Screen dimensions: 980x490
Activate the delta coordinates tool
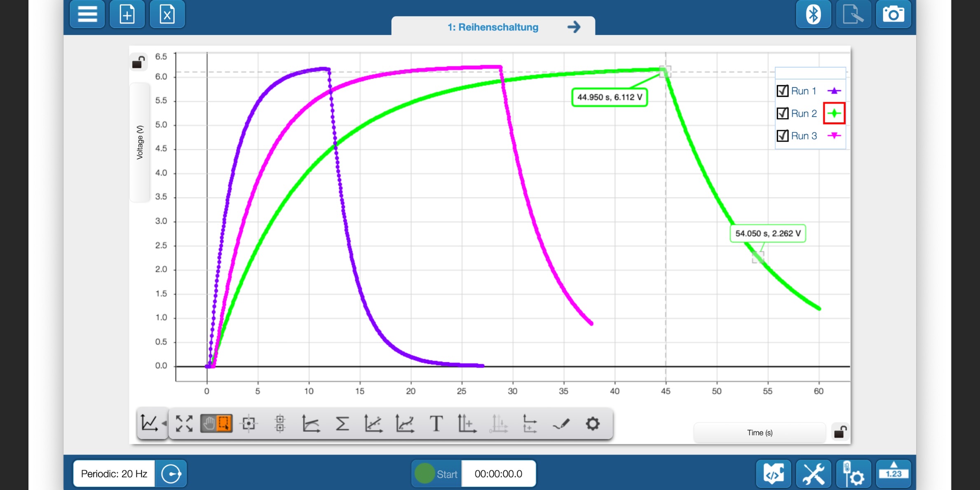(x=280, y=423)
